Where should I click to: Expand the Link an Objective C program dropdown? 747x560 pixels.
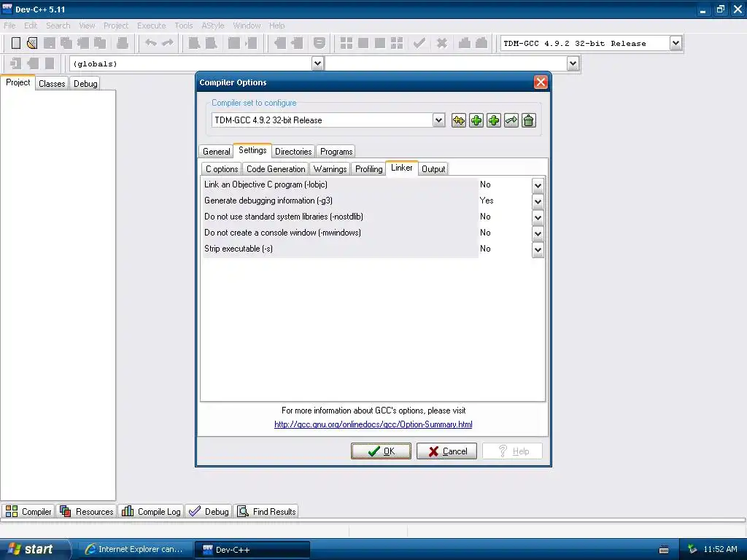tap(538, 185)
